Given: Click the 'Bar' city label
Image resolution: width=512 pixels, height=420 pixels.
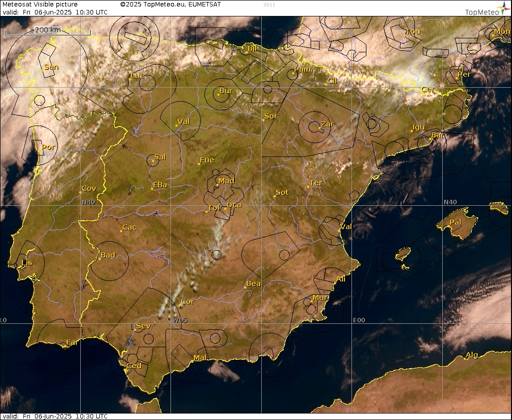Looking at the screenshot, I should (438, 135).
